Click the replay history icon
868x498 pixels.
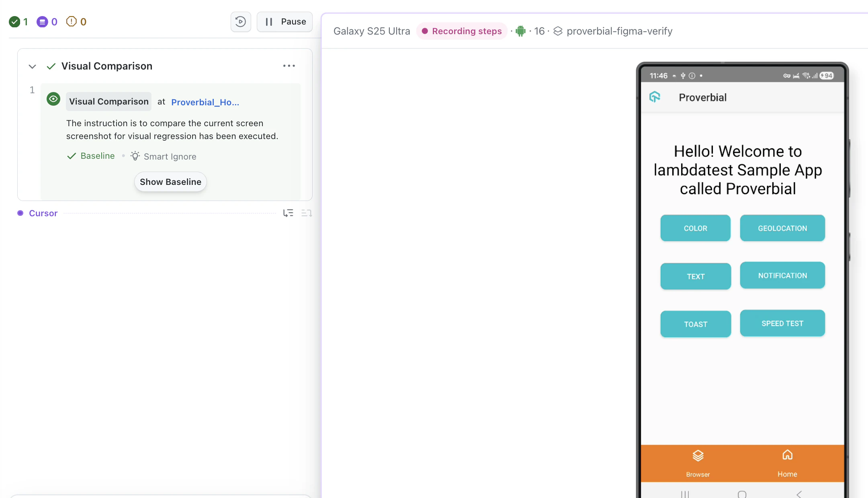[x=241, y=22]
